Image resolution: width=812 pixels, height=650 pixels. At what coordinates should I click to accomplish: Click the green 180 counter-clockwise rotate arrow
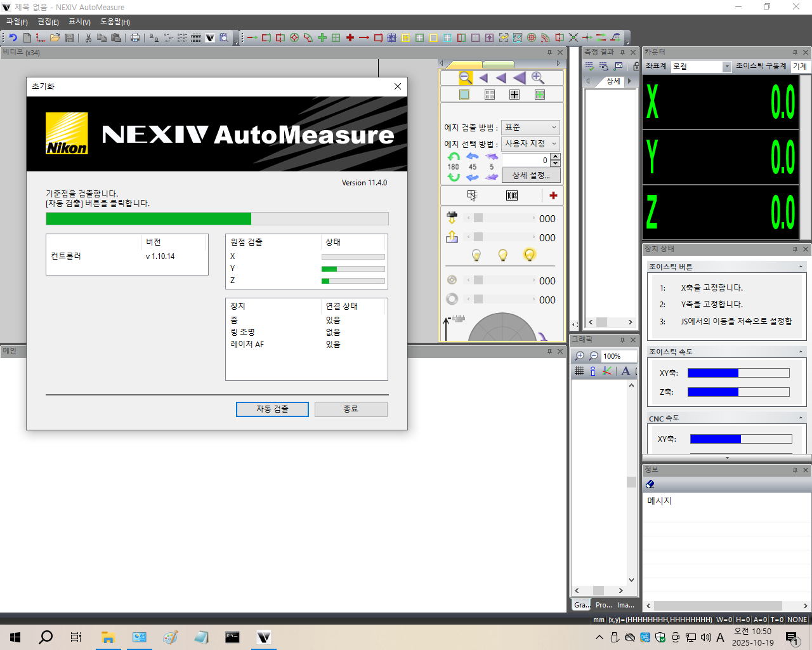tap(453, 157)
